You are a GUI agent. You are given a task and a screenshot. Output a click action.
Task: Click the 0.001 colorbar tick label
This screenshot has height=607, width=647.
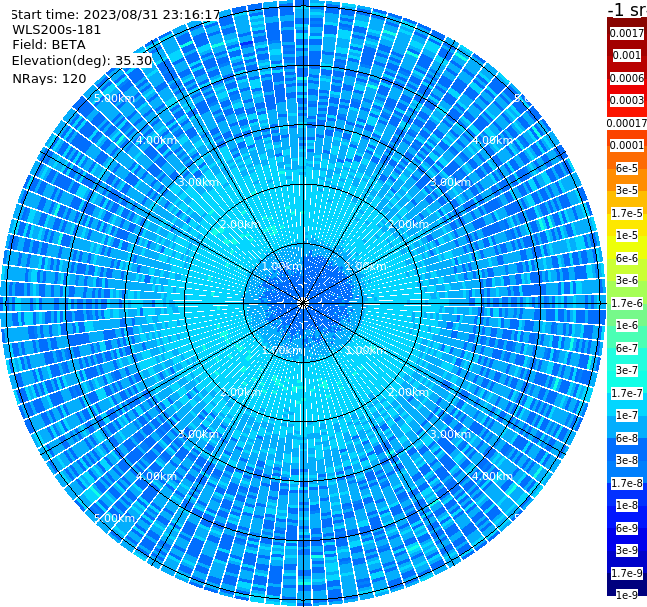point(627,55)
